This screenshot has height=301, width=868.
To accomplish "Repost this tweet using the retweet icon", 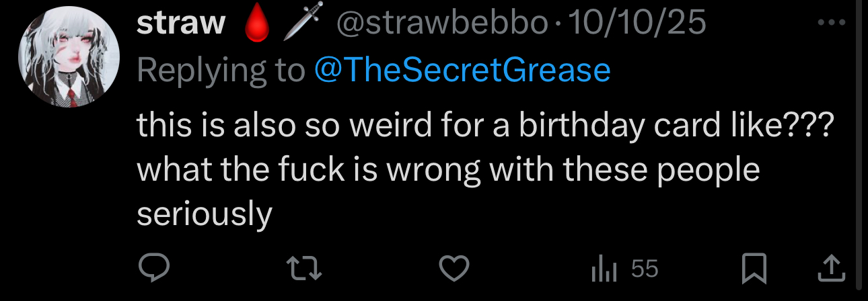I will 304,269.
